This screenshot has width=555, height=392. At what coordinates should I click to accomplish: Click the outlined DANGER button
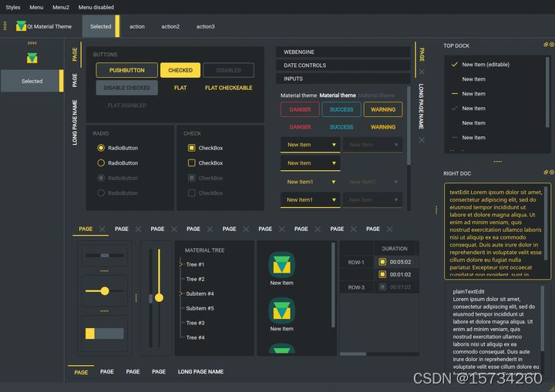300,109
